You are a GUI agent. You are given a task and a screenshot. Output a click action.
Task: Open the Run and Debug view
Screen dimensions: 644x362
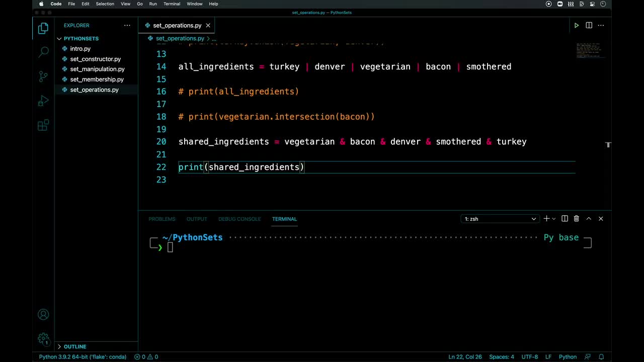click(x=43, y=101)
